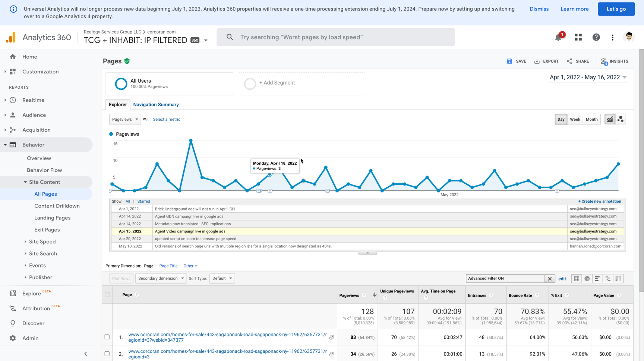Switch to line chart view

[x=609, y=119]
